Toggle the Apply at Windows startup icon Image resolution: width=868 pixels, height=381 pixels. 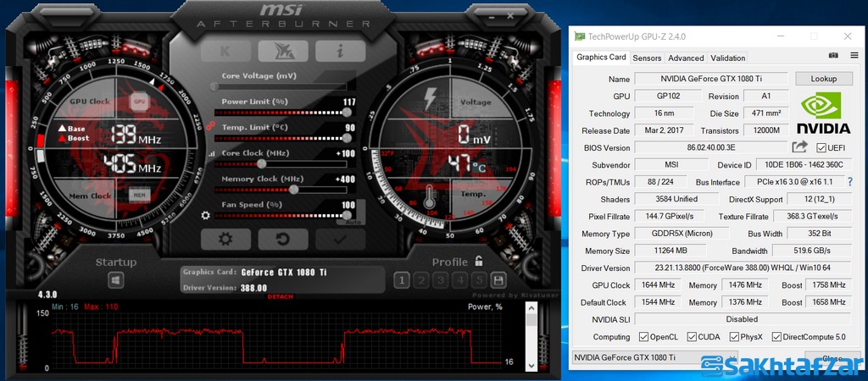115,280
